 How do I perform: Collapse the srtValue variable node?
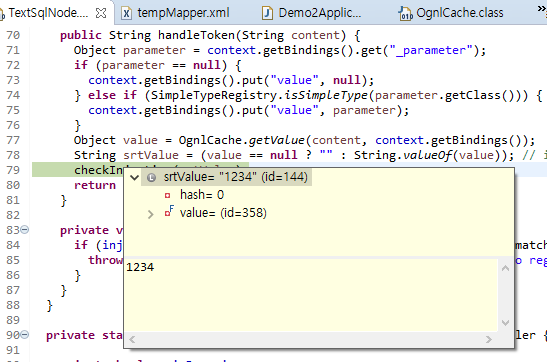(134, 178)
